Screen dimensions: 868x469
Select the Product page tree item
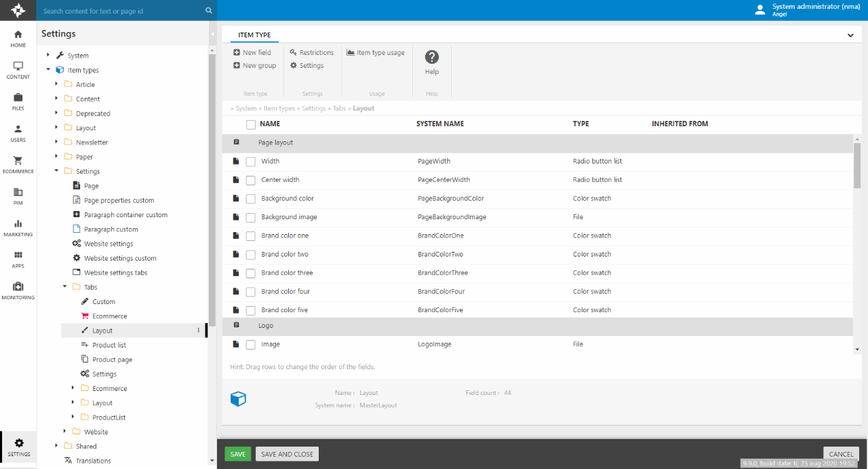click(x=112, y=360)
